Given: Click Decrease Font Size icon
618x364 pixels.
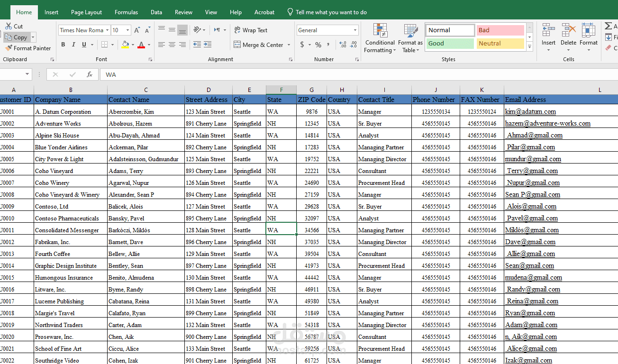Looking at the screenshot, I should (148, 30).
